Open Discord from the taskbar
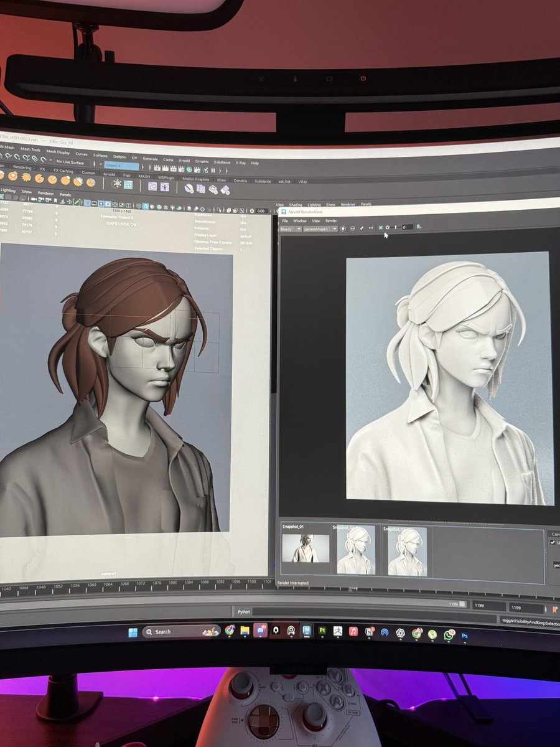 tap(259, 630)
